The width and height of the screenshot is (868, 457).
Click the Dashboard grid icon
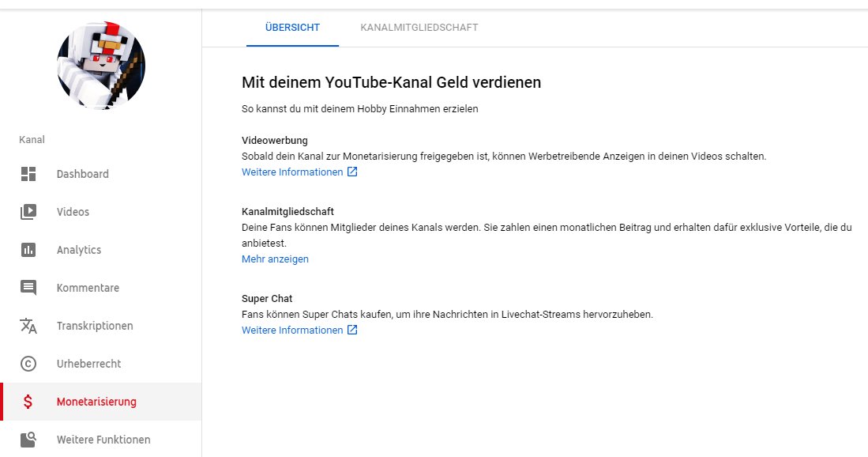point(28,174)
